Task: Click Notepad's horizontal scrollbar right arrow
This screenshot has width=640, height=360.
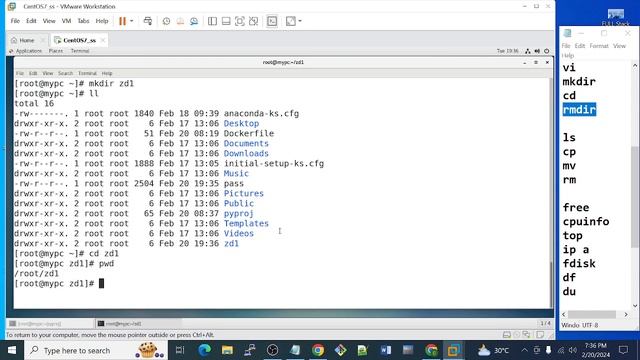Action: coord(626,314)
